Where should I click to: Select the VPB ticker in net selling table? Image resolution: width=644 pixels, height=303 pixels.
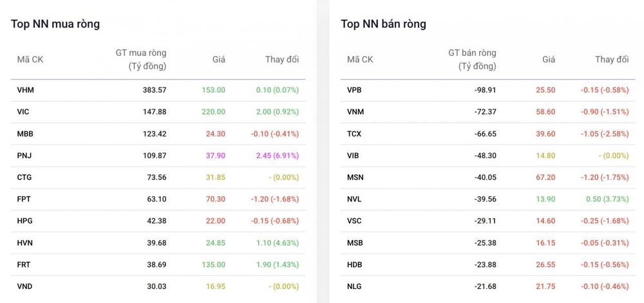tap(354, 90)
